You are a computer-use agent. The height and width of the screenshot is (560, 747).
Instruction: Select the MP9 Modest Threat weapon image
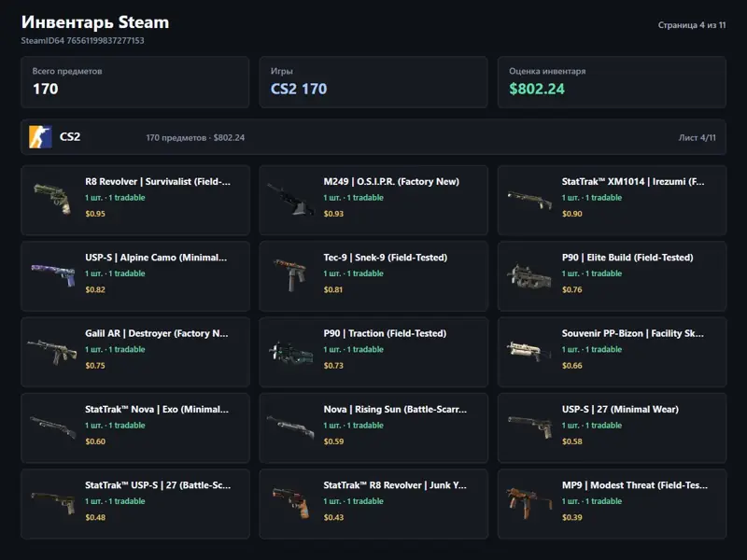[x=529, y=502]
